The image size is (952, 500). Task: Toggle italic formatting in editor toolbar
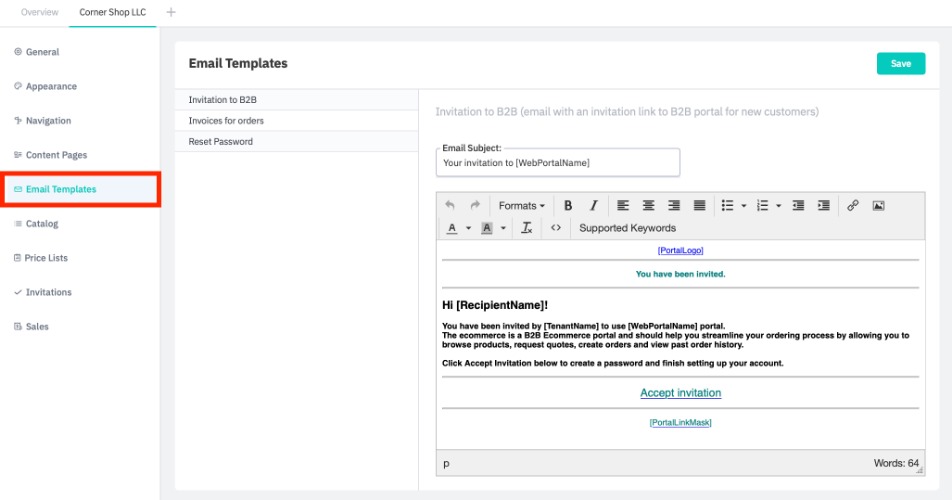coord(593,206)
